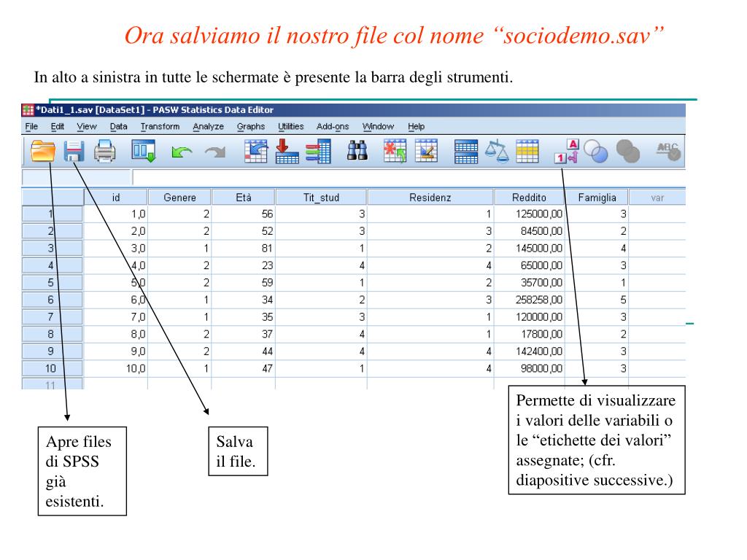747x560 pixels.
Task: Select row header 10
Action: pos(52,368)
